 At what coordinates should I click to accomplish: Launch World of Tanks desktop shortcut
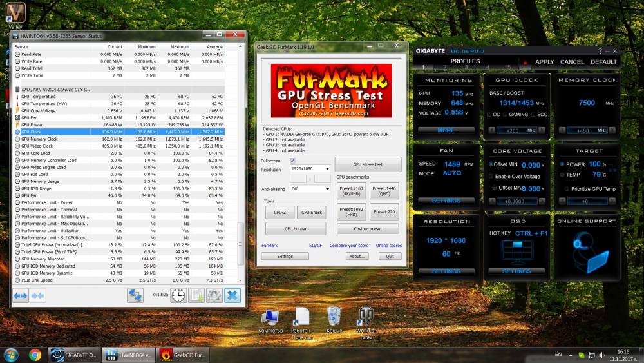click(366, 323)
